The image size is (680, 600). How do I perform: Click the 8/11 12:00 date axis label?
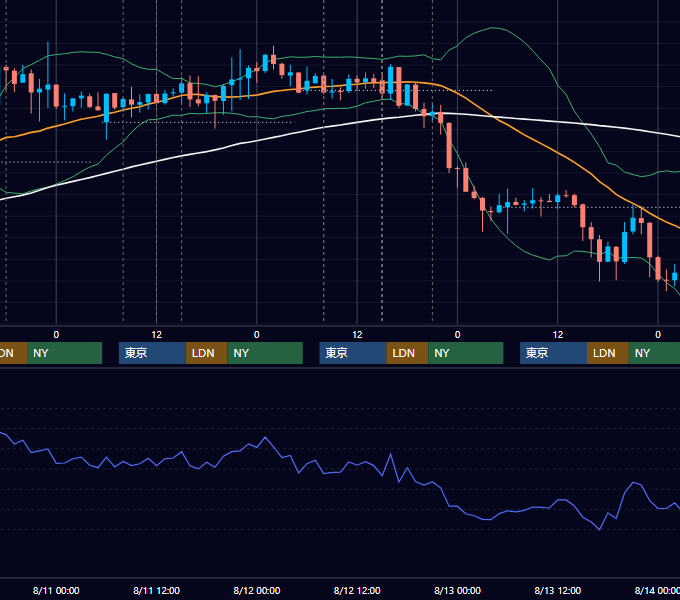(156, 590)
